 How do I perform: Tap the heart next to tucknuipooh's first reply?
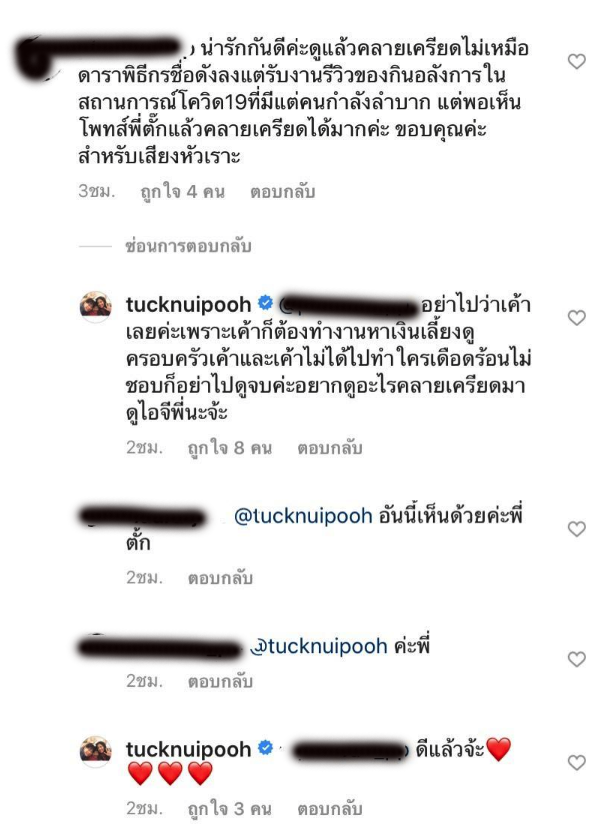(577, 318)
